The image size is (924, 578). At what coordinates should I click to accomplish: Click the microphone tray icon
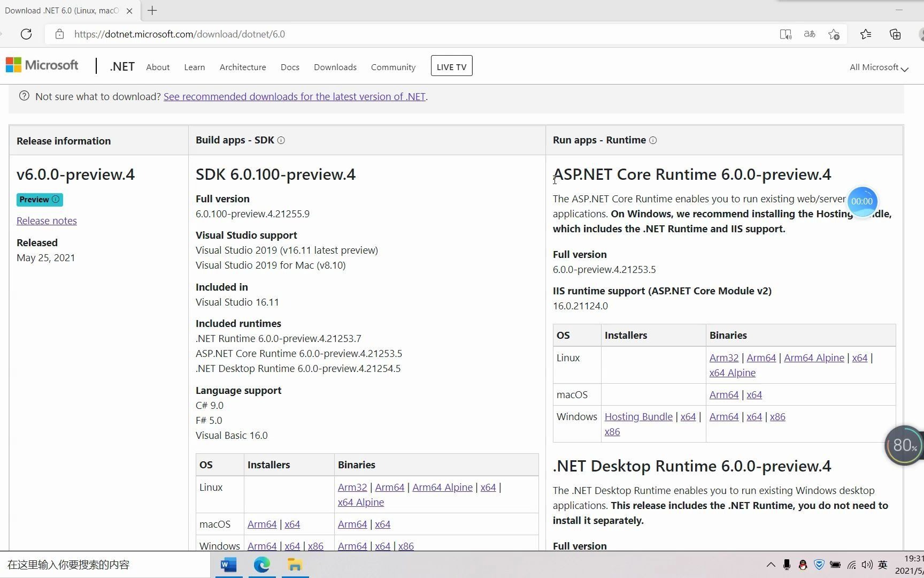[x=787, y=565]
